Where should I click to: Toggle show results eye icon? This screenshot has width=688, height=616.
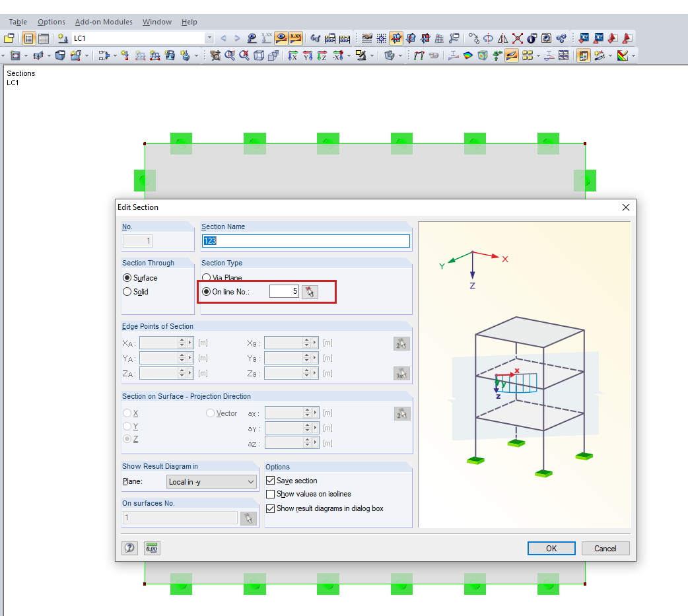click(x=281, y=38)
